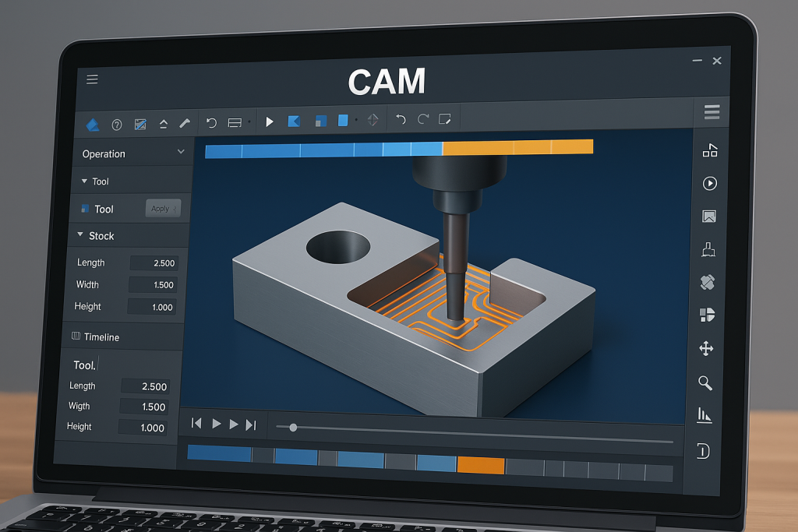Select the stamp icon in the right sidebar
798x532 pixels.
(x=706, y=249)
